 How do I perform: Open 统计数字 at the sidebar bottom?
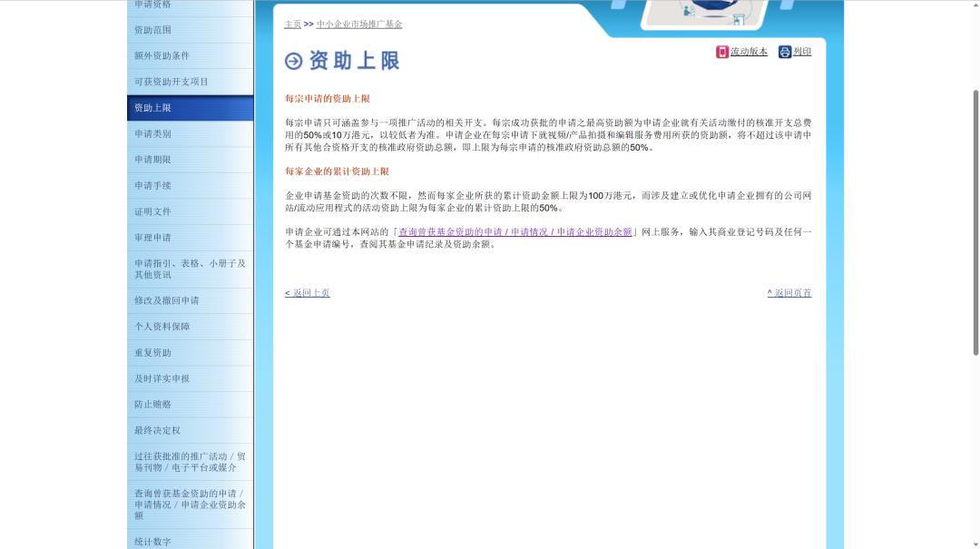pos(152,541)
